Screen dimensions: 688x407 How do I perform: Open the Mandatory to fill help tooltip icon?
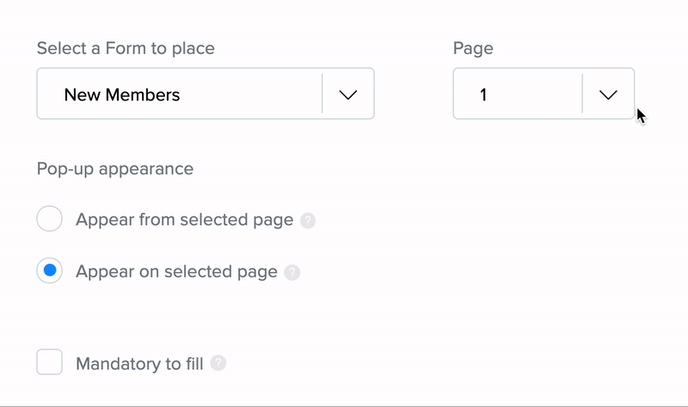click(218, 363)
